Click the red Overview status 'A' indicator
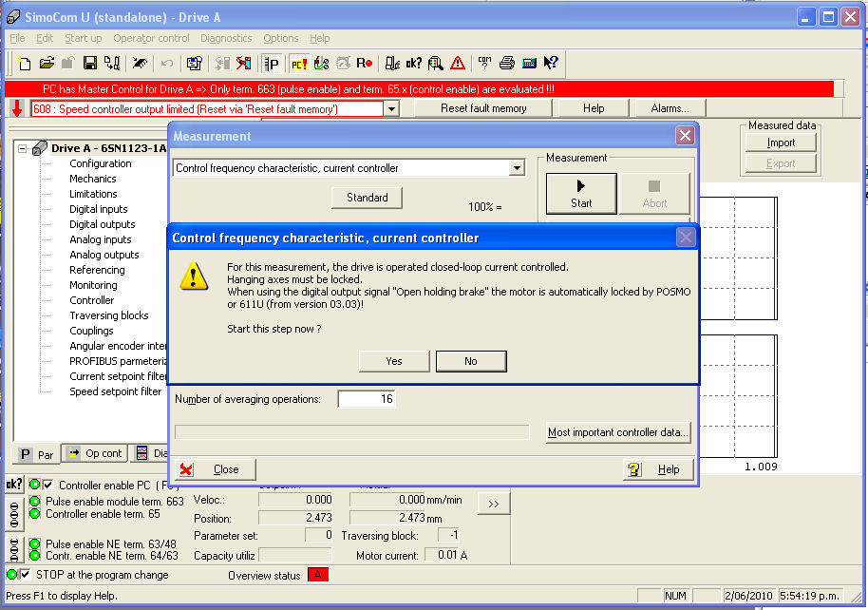This screenshot has width=868, height=610. 318,575
